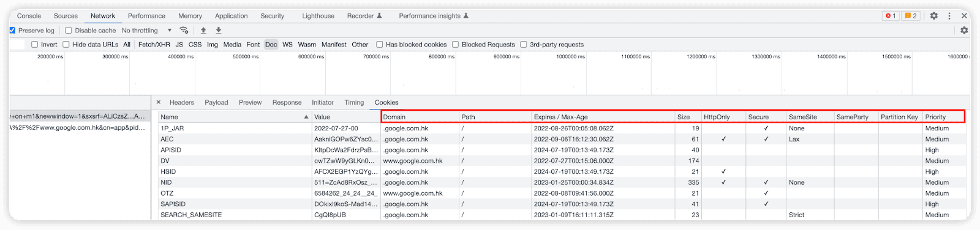This screenshot has width=980, height=230.
Task: Check 3rd-party requests checkbox
Action: (x=524, y=44)
